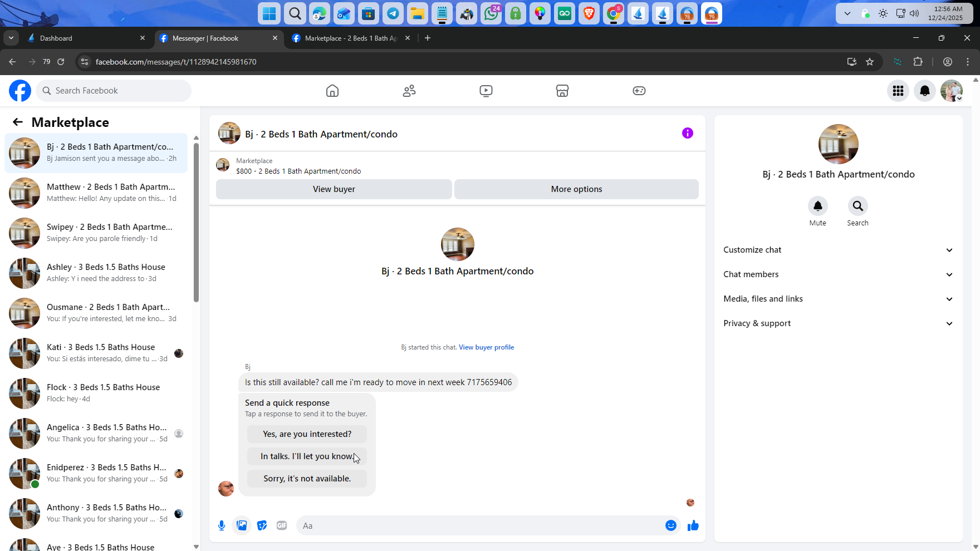The image size is (980, 551).
Task: Attach a photo file icon
Action: [x=242, y=525]
